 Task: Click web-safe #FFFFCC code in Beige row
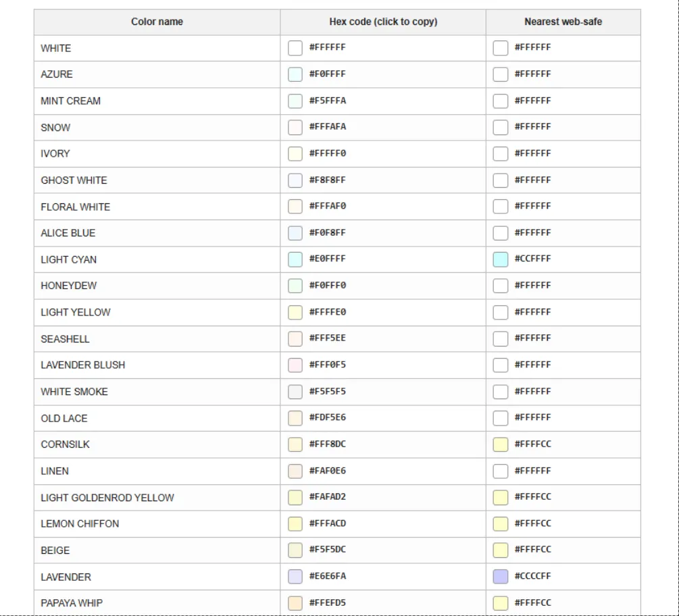click(x=532, y=549)
